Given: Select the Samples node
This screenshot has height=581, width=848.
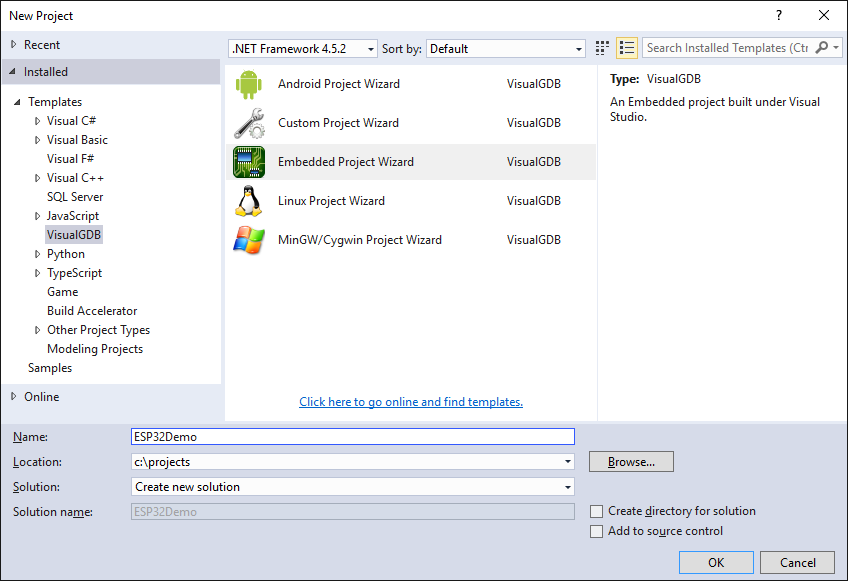Looking at the screenshot, I should tap(50, 368).
